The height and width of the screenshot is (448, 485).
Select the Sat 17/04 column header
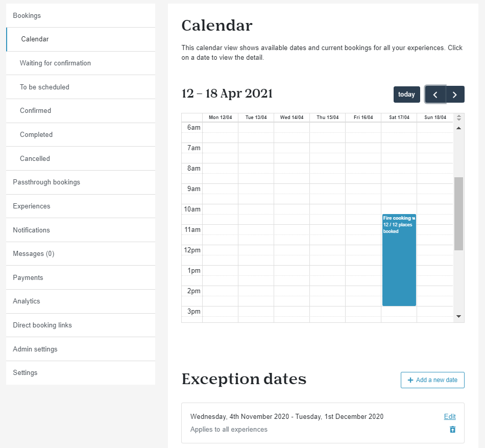coord(399,117)
